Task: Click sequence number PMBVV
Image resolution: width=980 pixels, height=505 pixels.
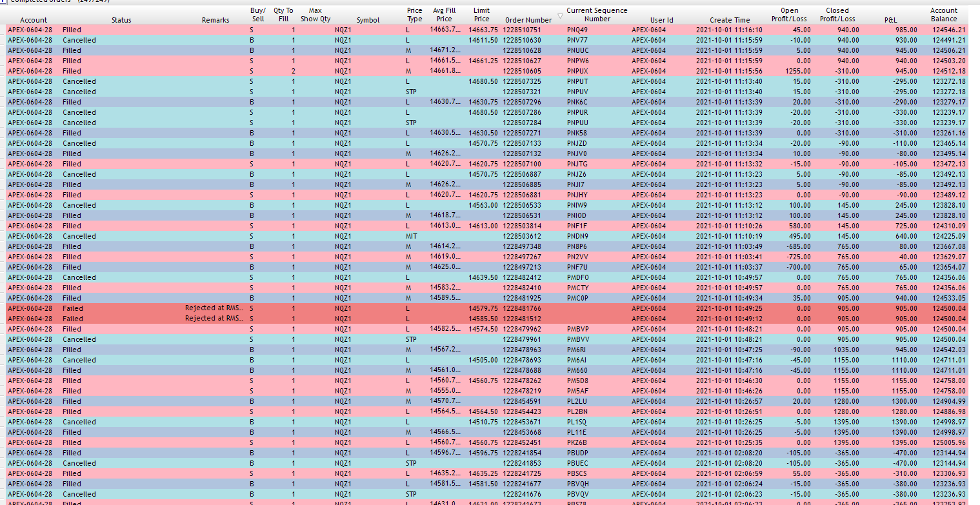Action: 577,339
